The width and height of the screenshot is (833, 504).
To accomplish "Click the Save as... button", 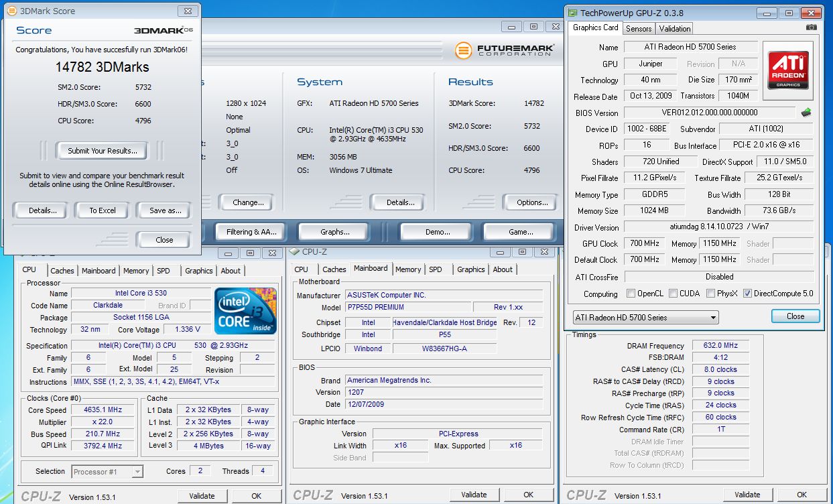I will 166,210.
